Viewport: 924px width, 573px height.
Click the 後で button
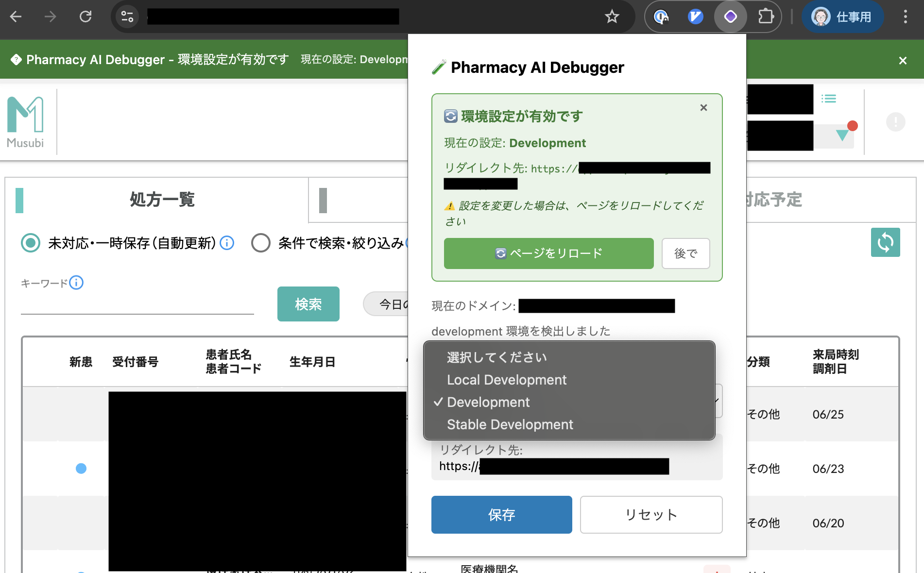pyautogui.click(x=685, y=253)
